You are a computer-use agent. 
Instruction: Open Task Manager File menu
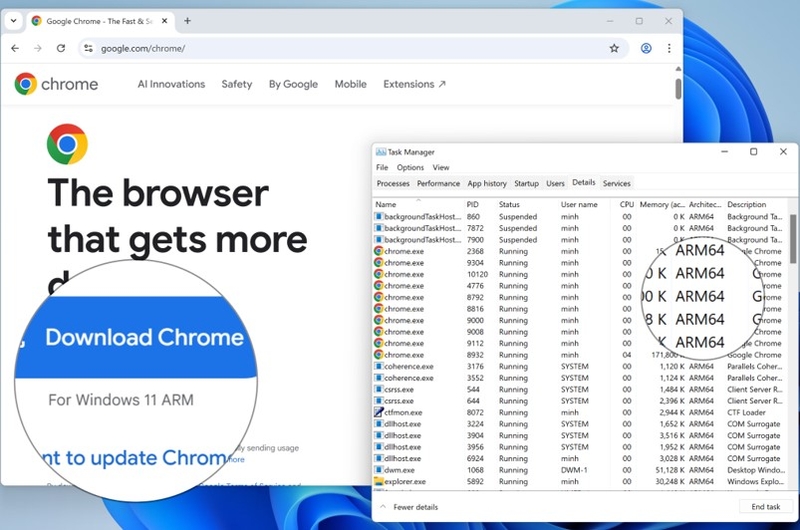point(382,167)
